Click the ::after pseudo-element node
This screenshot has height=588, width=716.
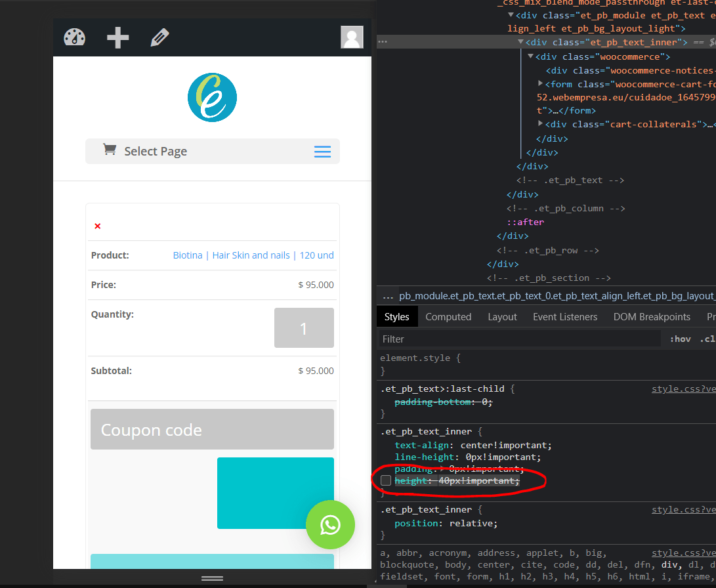tap(526, 222)
